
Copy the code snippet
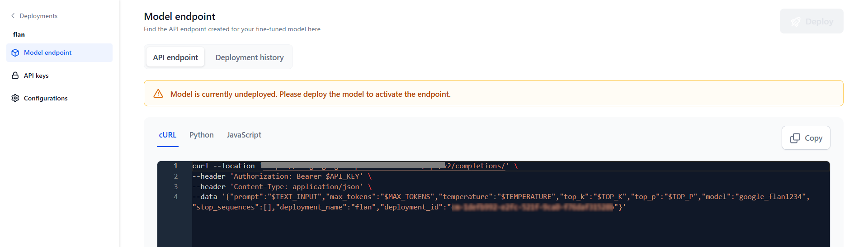click(x=806, y=138)
